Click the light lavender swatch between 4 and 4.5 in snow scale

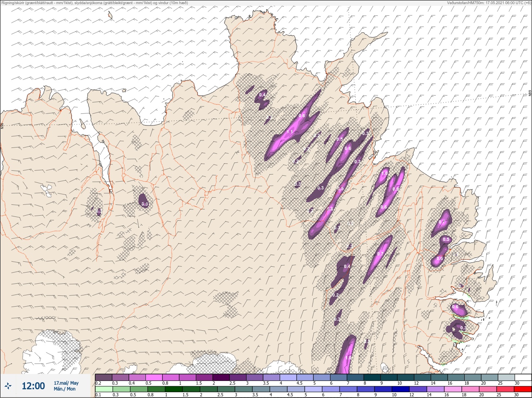pyautogui.click(x=288, y=377)
